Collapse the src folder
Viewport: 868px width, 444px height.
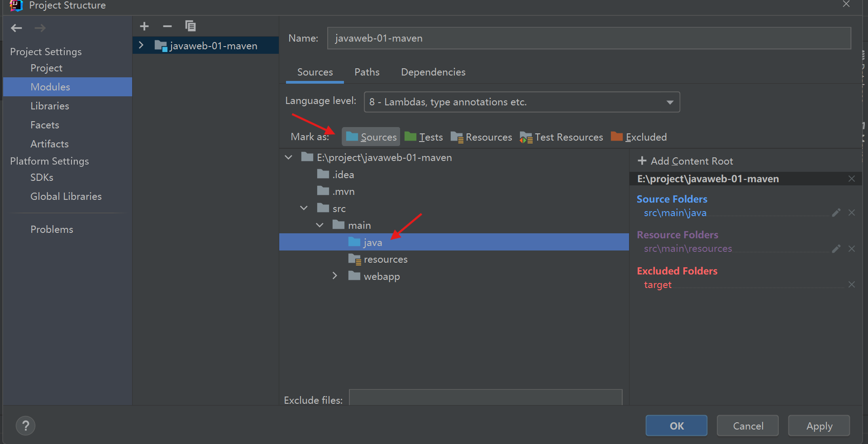pyautogui.click(x=304, y=208)
